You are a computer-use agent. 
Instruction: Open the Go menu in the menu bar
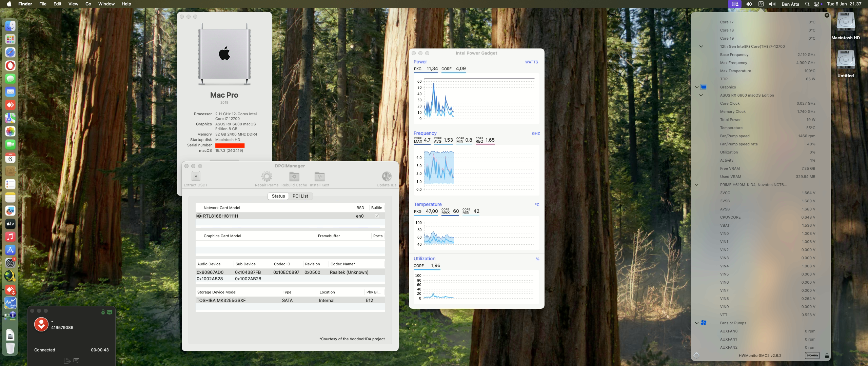click(x=88, y=4)
